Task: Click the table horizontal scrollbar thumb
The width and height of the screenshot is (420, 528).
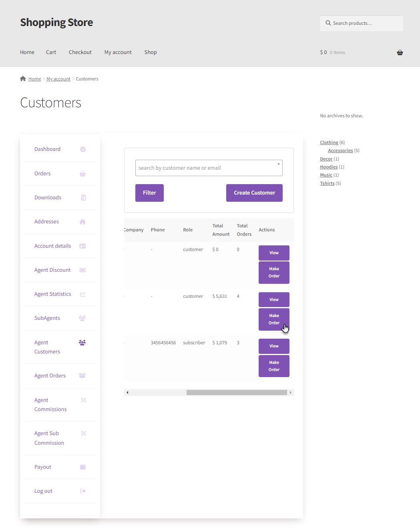Action: pyautogui.click(x=237, y=393)
